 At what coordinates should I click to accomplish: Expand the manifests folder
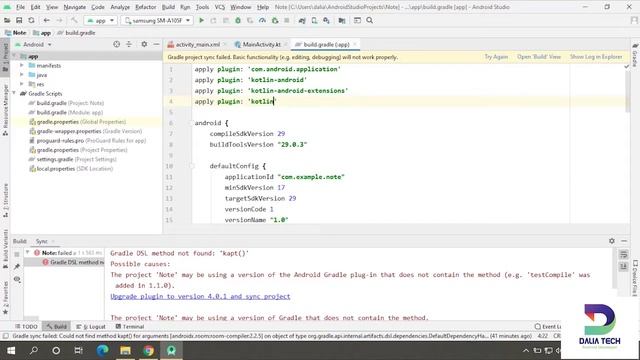click(x=22, y=65)
